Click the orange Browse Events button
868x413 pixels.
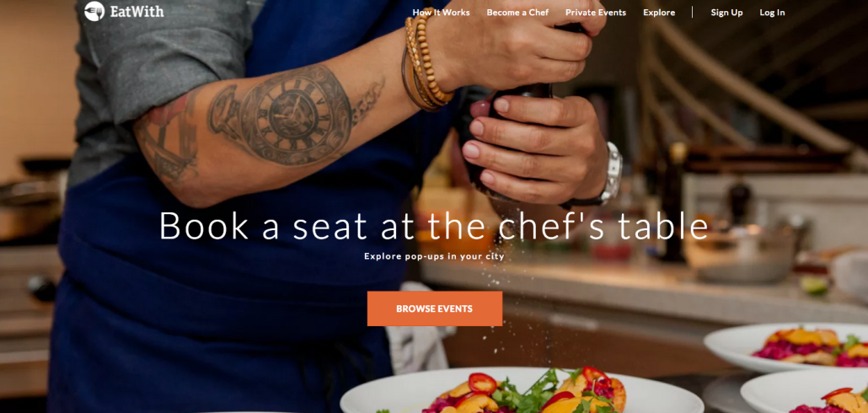click(x=435, y=309)
